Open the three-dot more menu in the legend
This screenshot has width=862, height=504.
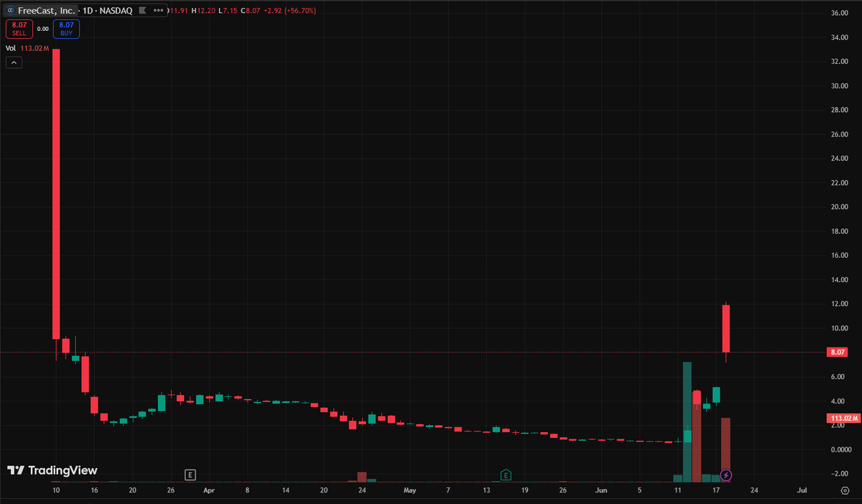pos(157,11)
